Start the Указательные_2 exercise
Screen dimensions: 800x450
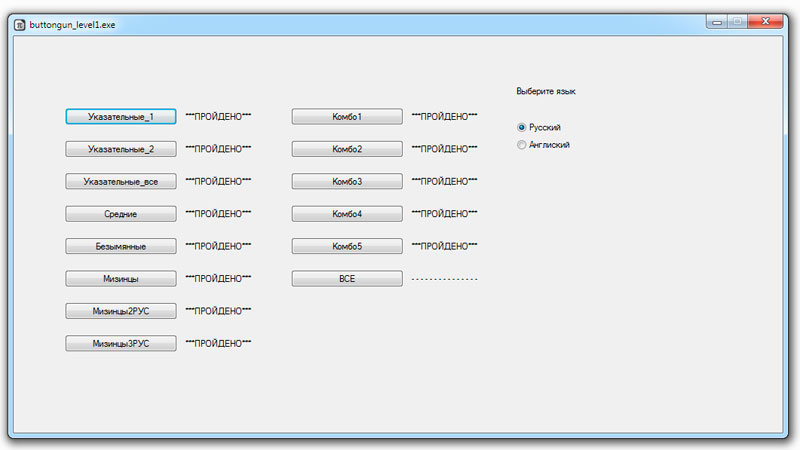coord(121,149)
